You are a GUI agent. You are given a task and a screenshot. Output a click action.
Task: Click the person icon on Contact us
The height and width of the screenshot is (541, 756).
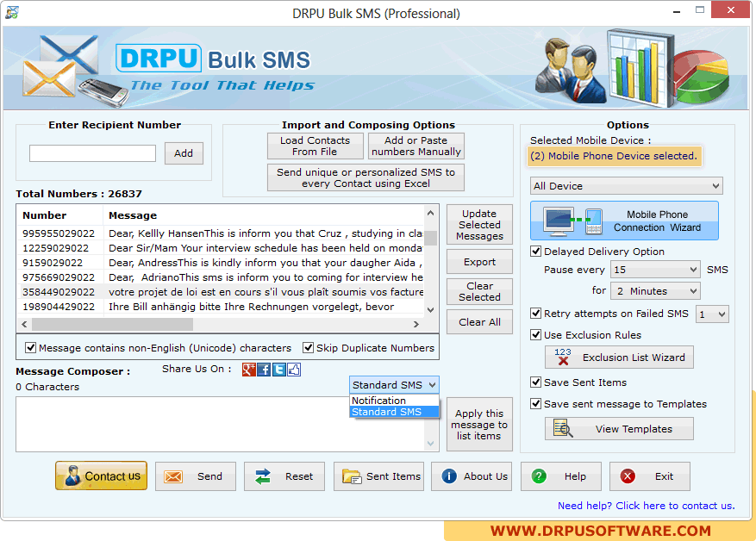point(72,476)
